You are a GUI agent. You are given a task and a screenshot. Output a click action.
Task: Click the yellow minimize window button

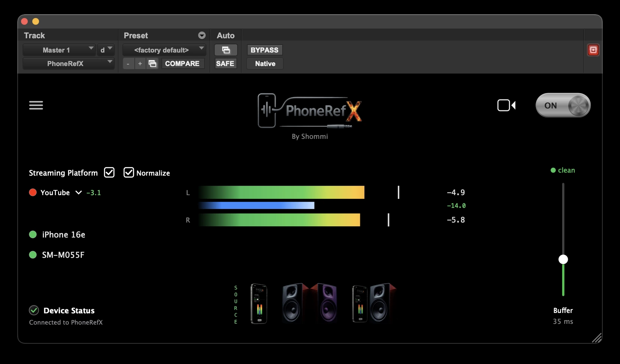36,21
